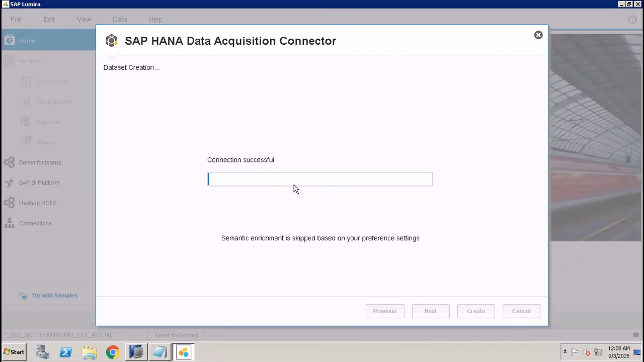Screen dimensions: 644x362
Task: Open the File menu
Action: (16, 19)
